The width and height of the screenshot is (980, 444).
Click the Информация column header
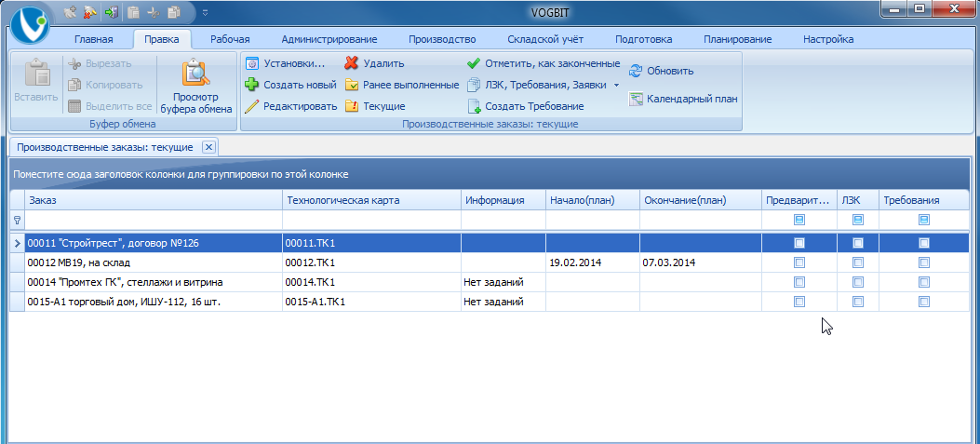pos(503,200)
